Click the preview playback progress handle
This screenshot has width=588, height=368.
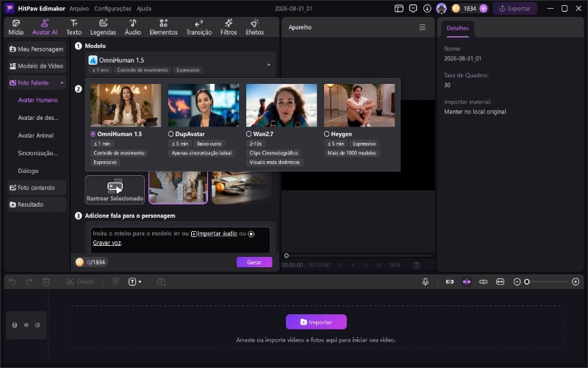coord(287,255)
